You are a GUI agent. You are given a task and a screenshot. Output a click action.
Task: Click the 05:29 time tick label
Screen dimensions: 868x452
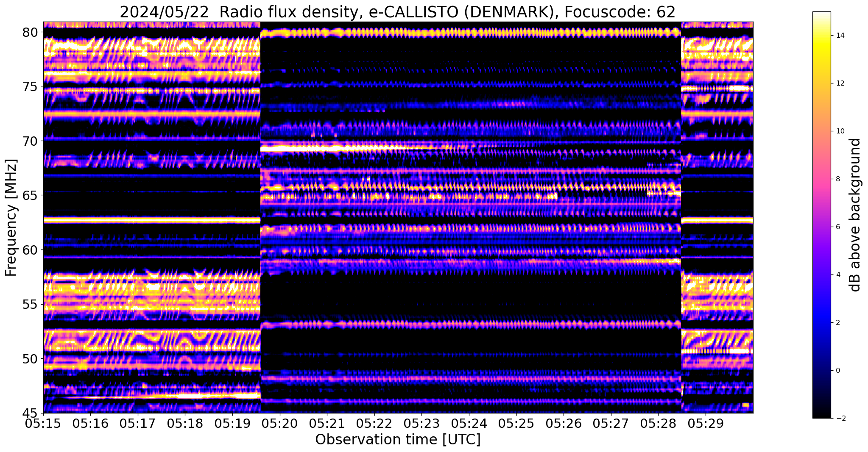(x=706, y=424)
